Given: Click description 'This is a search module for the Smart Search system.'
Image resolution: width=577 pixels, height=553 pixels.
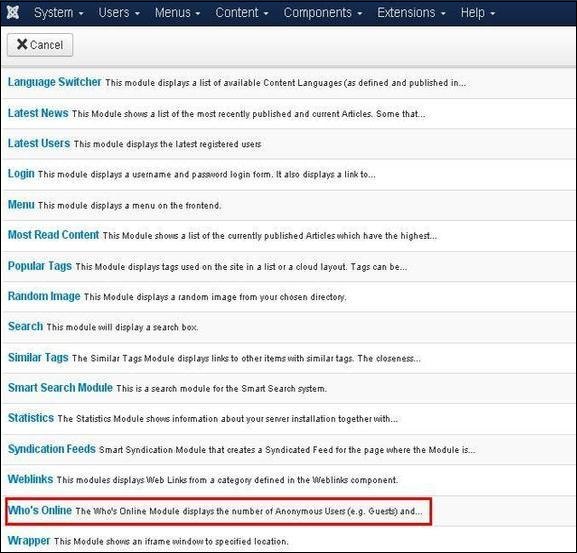Looking at the screenshot, I should (x=222, y=389).
